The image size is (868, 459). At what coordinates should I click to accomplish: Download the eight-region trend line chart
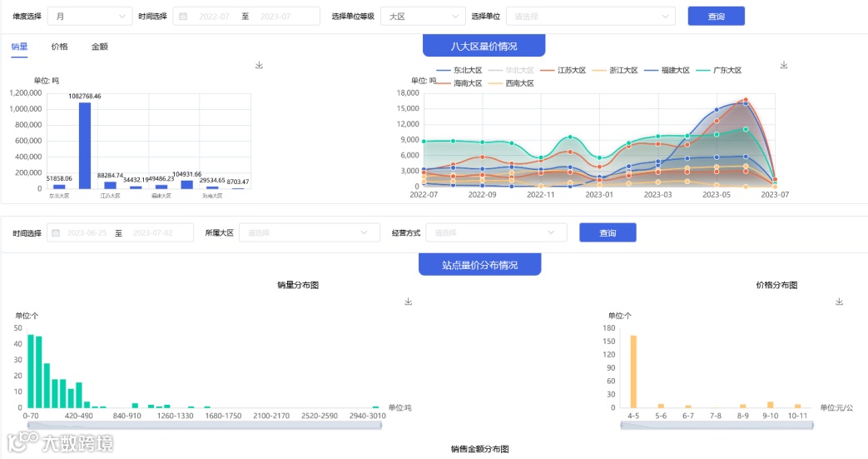pos(784,65)
